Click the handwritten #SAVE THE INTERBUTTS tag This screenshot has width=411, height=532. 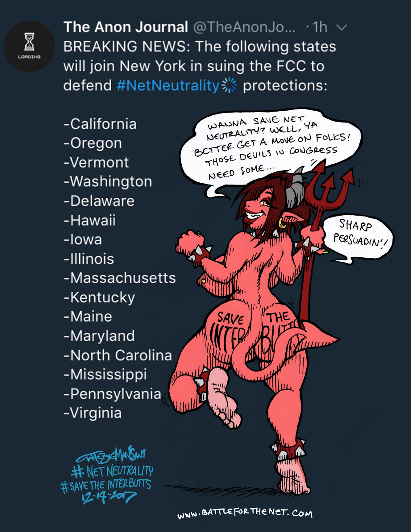[106, 485]
